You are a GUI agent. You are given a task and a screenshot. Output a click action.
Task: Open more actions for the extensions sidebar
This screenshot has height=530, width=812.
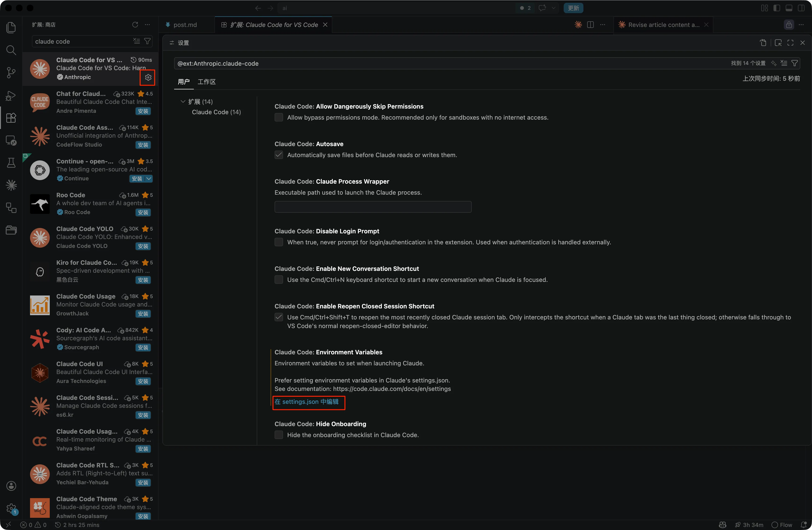coord(147,25)
